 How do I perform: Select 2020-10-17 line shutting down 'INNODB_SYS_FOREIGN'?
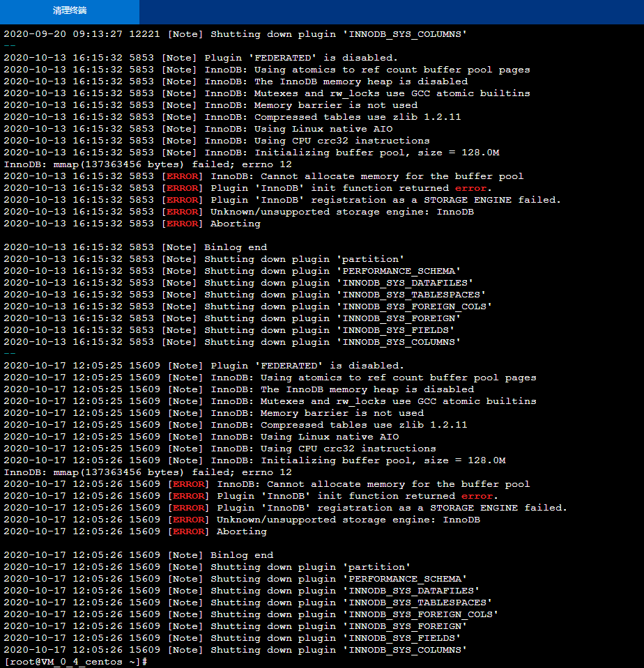[x=236, y=626]
